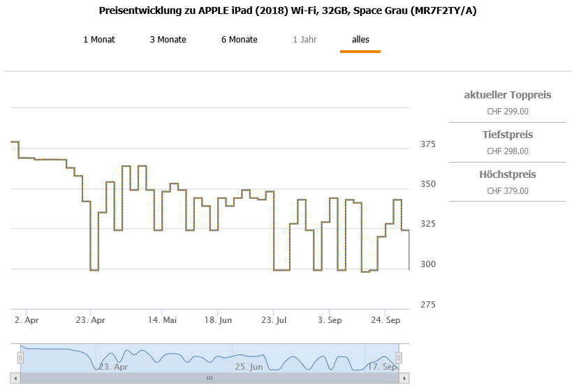
Task: Show the '6 Monate' price history
Action: [x=240, y=40]
